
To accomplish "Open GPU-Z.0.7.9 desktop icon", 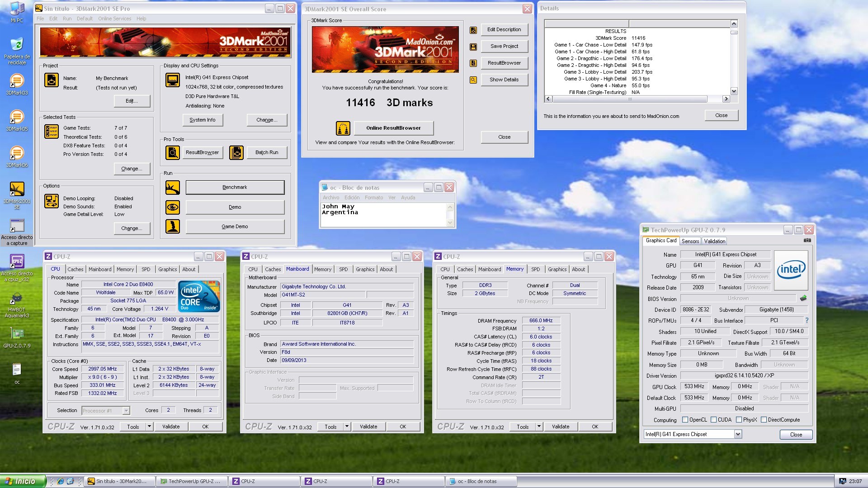I will click(17, 338).
